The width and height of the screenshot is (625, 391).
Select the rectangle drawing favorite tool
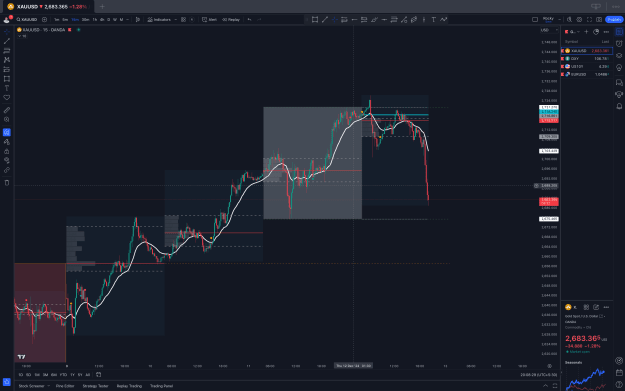click(x=315, y=20)
